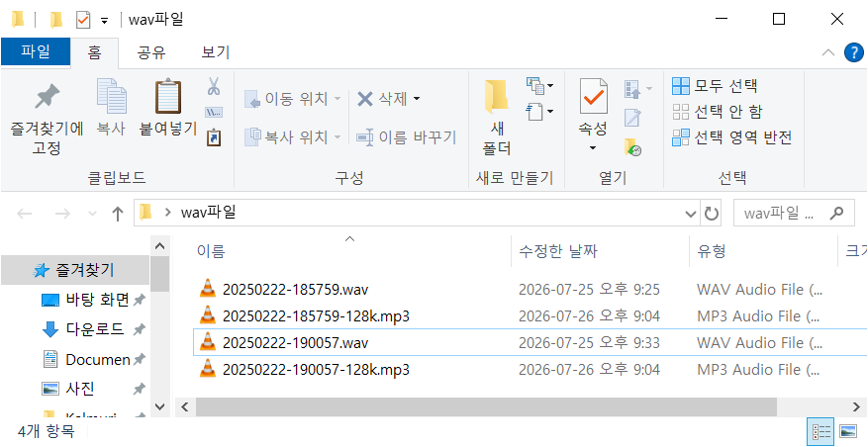The width and height of the screenshot is (868, 447).
Task: Click the Forward arrow navigation icon
Action: pyautogui.click(x=62, y=214)
